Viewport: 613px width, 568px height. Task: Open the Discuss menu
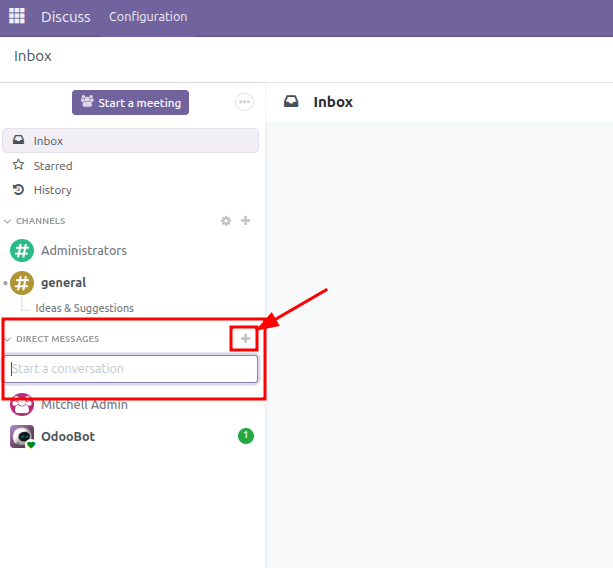point(66,17)
